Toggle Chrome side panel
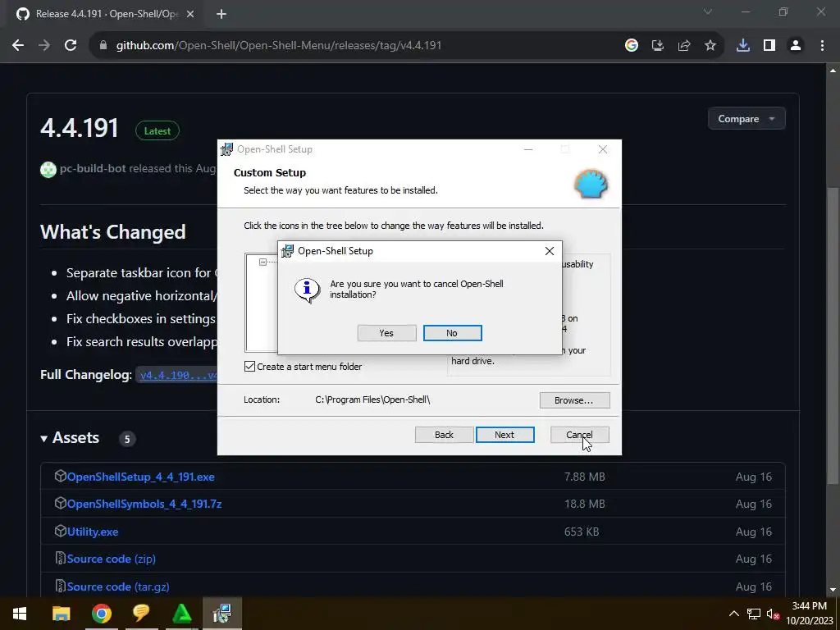Viewport: 840px width, 630px height. [x=769, y=46]
